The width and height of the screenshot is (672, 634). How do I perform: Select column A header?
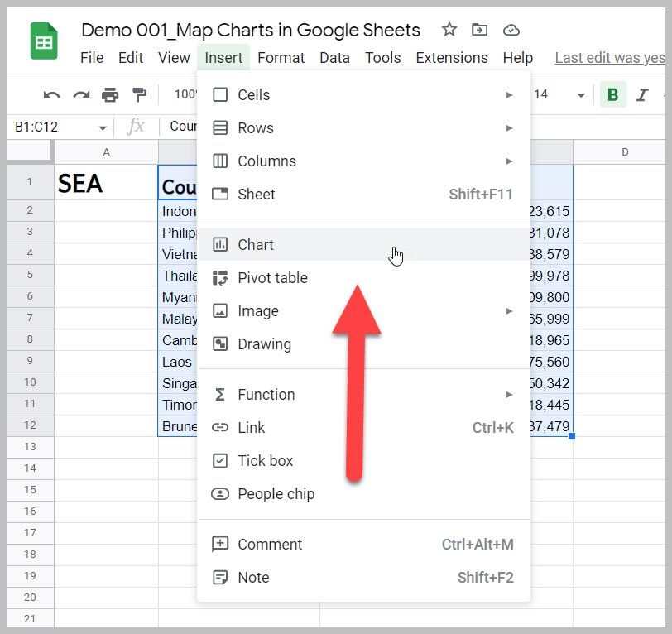tap(106, 152)
